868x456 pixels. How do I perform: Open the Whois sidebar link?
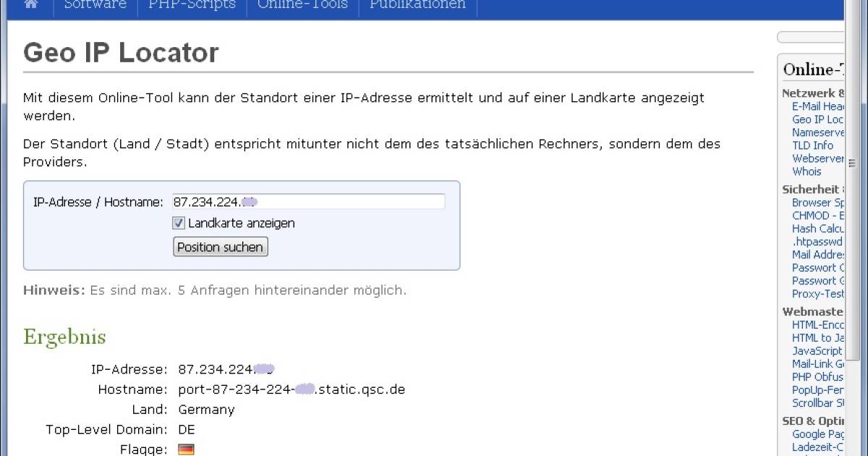pos(807,172)
